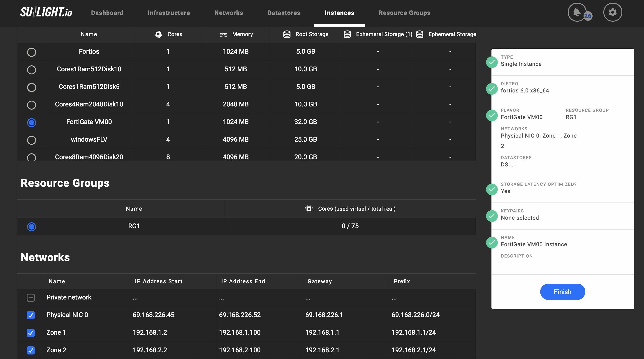Screen dimensions: 644x359
Task: Click the 32.0 GB root storage value
Action: tap(306, 122)
